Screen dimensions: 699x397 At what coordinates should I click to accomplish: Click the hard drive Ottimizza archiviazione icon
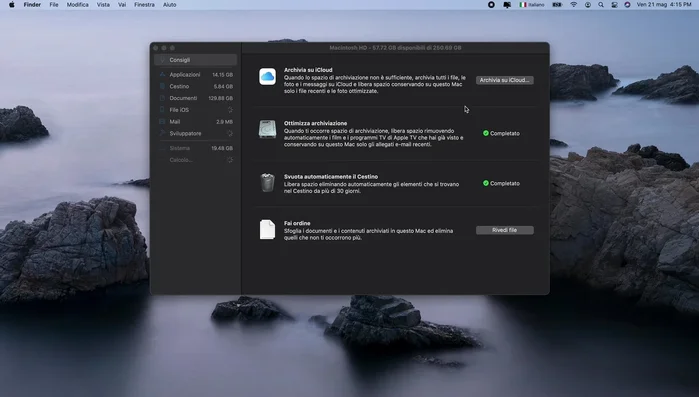pyautogui.click(x=267, y=129)
